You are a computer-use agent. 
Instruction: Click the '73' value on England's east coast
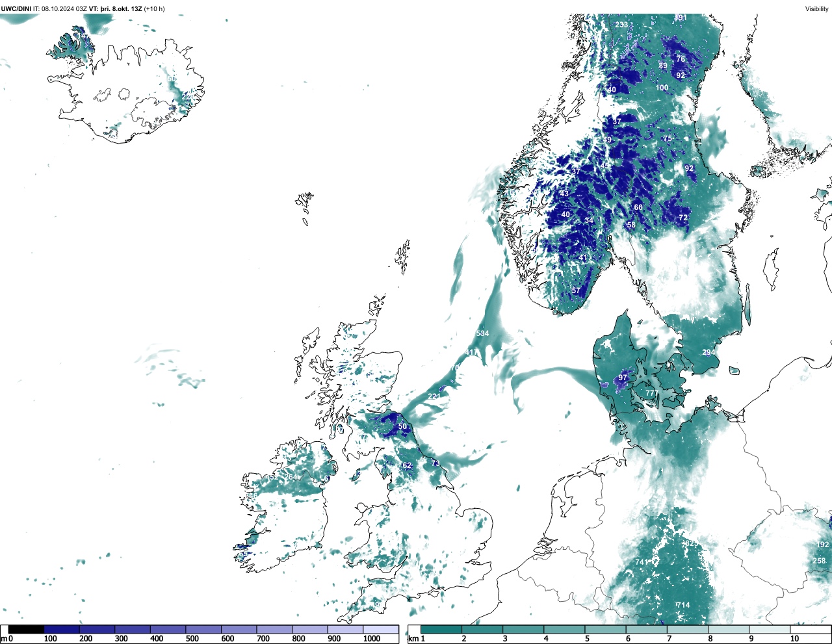(435, 464)
